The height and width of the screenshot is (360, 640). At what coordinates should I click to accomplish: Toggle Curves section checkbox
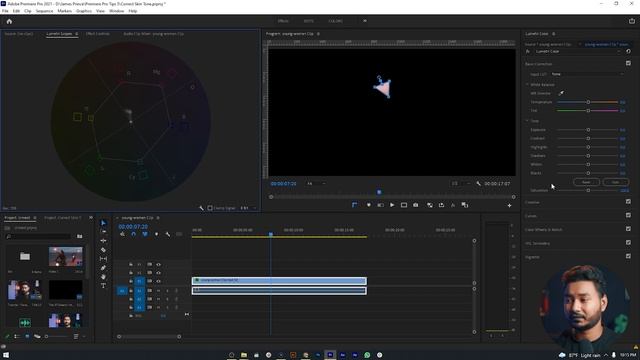tap(628, 215)
